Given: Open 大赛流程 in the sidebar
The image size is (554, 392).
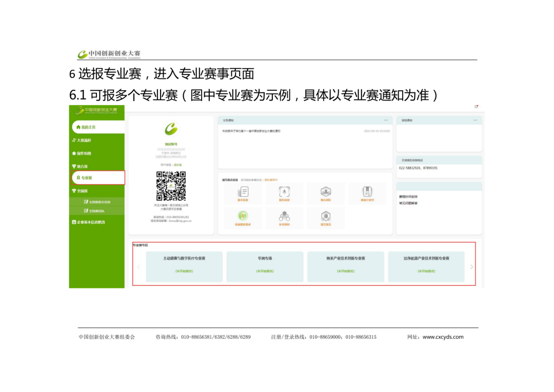Looking at the screenshot, I should click(x=84, y=140).
